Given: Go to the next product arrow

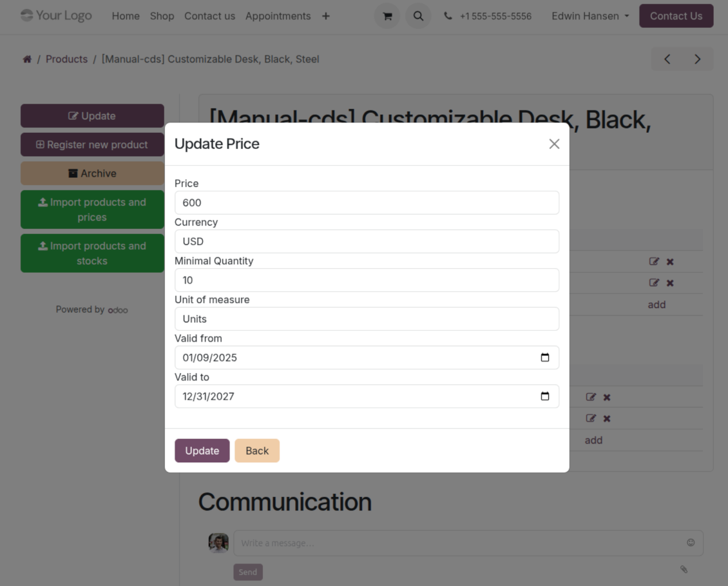Looking at the screenshot, I should (x=697, y=59).
